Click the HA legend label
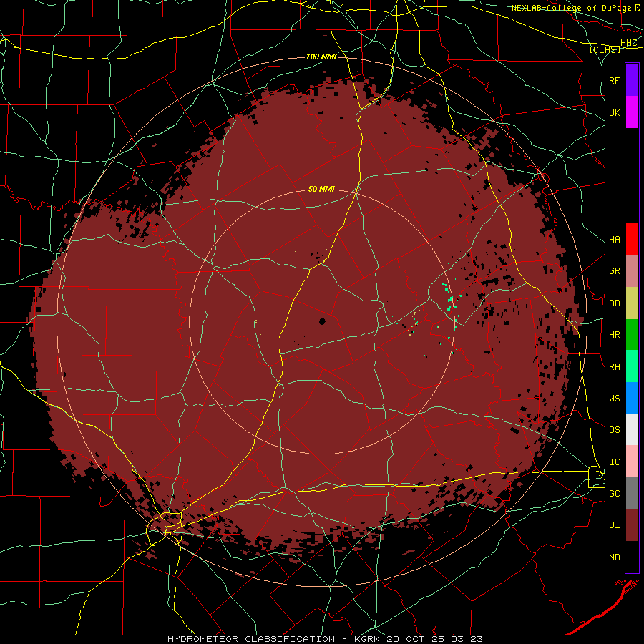 [615, 239]
